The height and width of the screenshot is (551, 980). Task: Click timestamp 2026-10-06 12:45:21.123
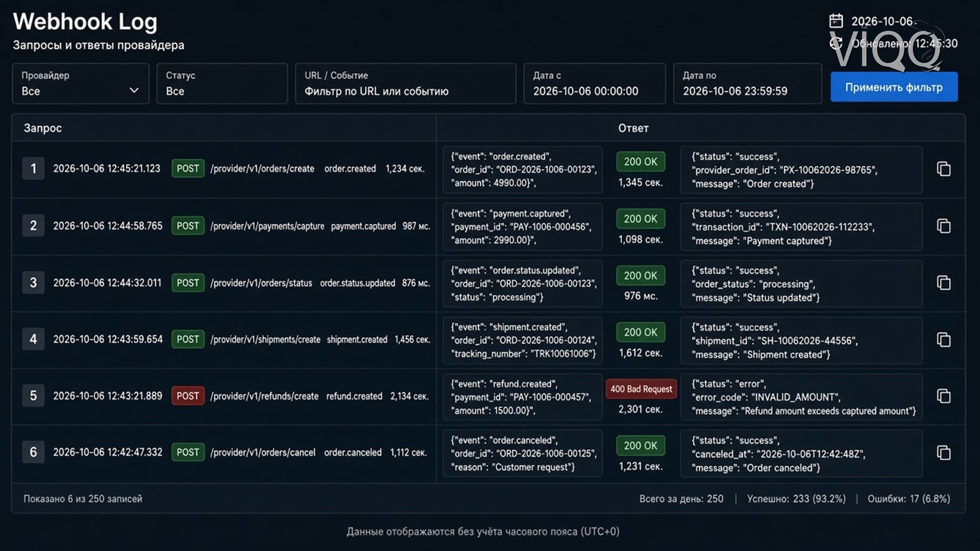[107, 168]
